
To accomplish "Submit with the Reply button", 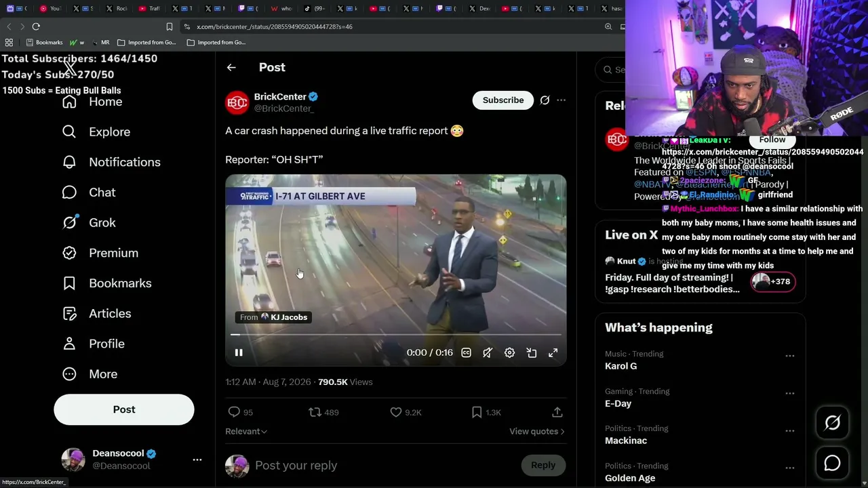I will click(542, 465).
